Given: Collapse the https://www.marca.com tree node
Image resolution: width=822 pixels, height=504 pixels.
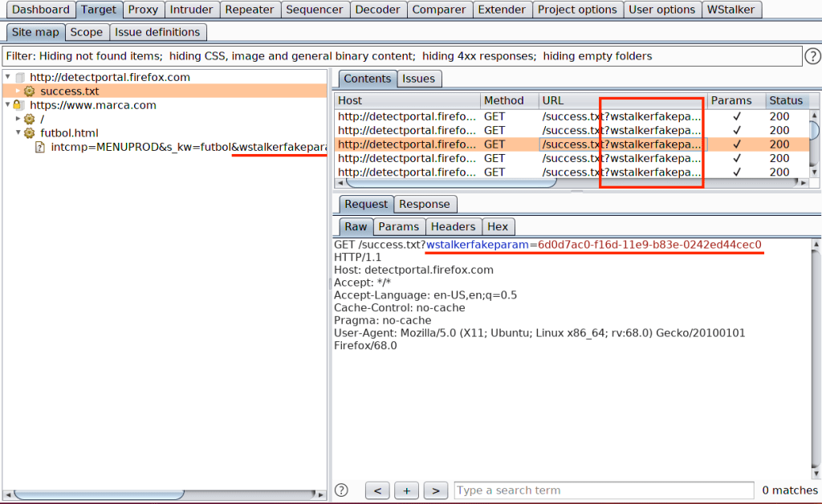Looking at the screenshot, I should [x=8, y=105].
